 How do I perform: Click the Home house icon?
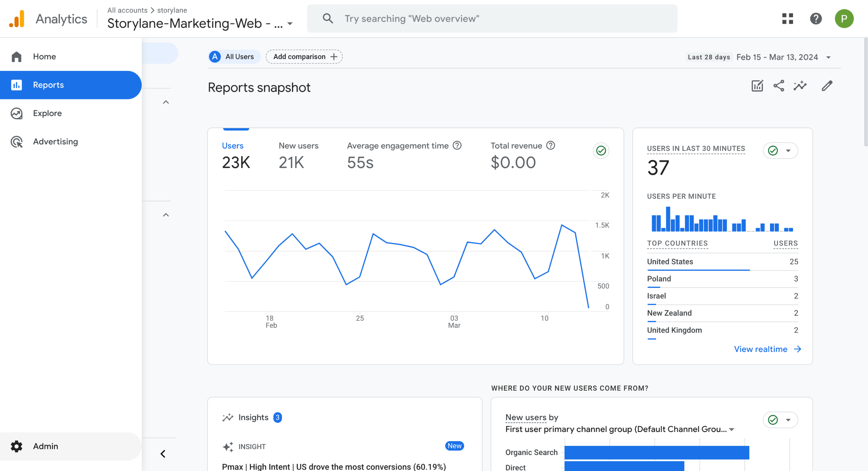pos(16,57)
